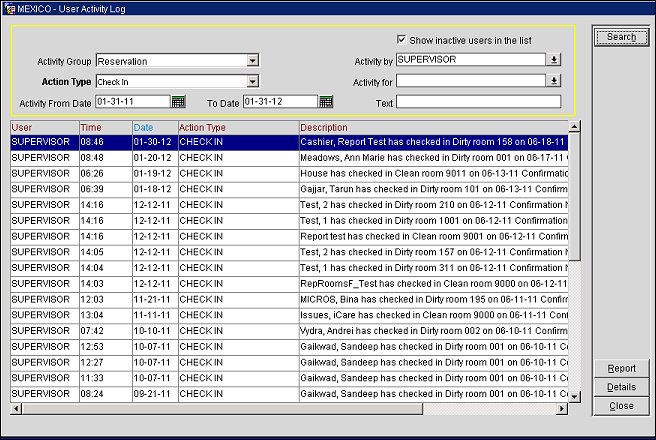Click the time cell 12:53
Image resolution: width=656 pixels, height=440 pixels.
click(106, 347)
